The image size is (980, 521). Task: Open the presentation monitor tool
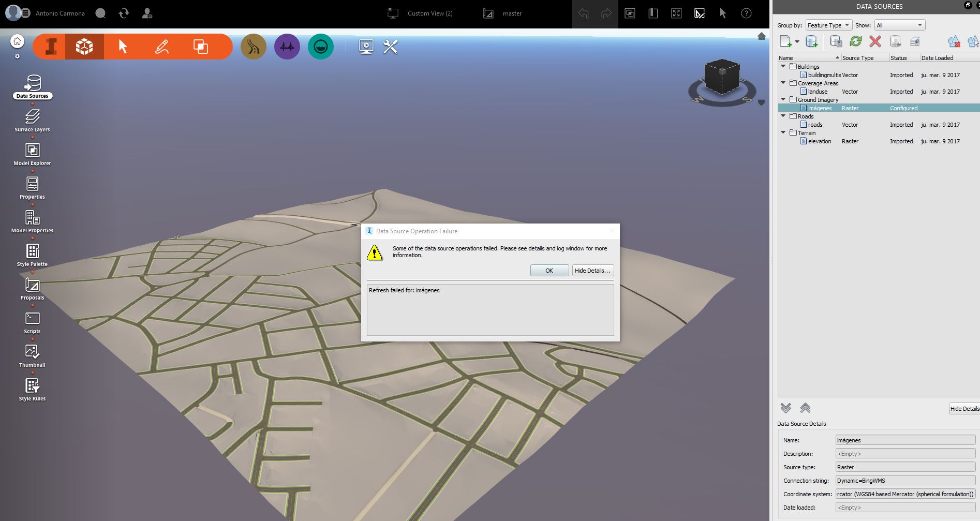click(x=366, y=47)
